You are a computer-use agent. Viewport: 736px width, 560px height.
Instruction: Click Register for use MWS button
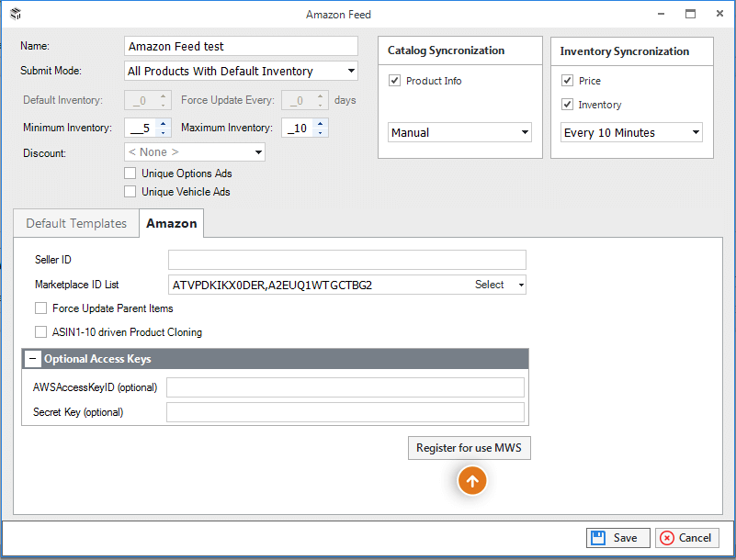(470, 448)
